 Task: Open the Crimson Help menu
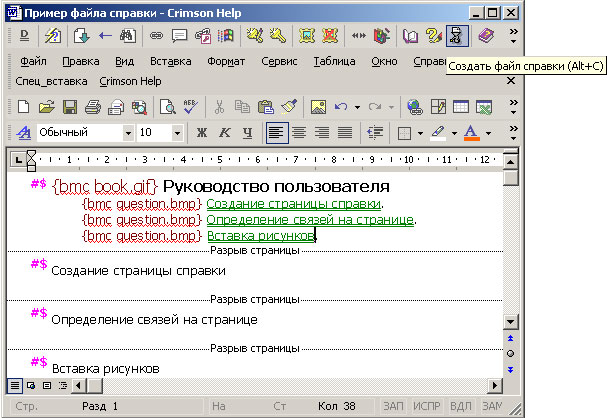coord(129,80)
